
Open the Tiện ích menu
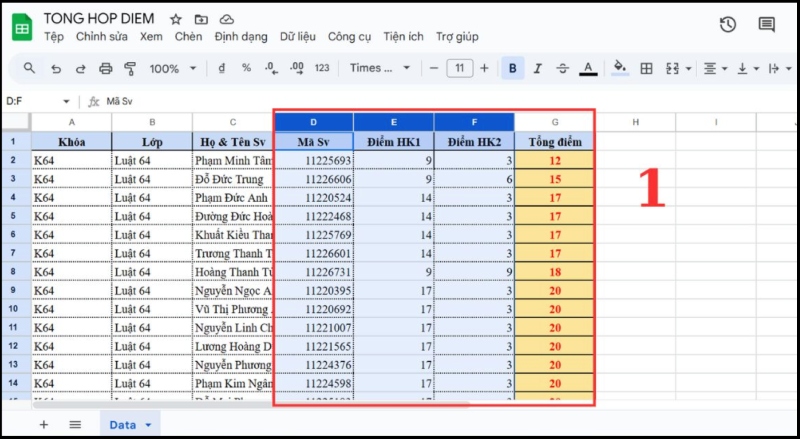point(403,37)
